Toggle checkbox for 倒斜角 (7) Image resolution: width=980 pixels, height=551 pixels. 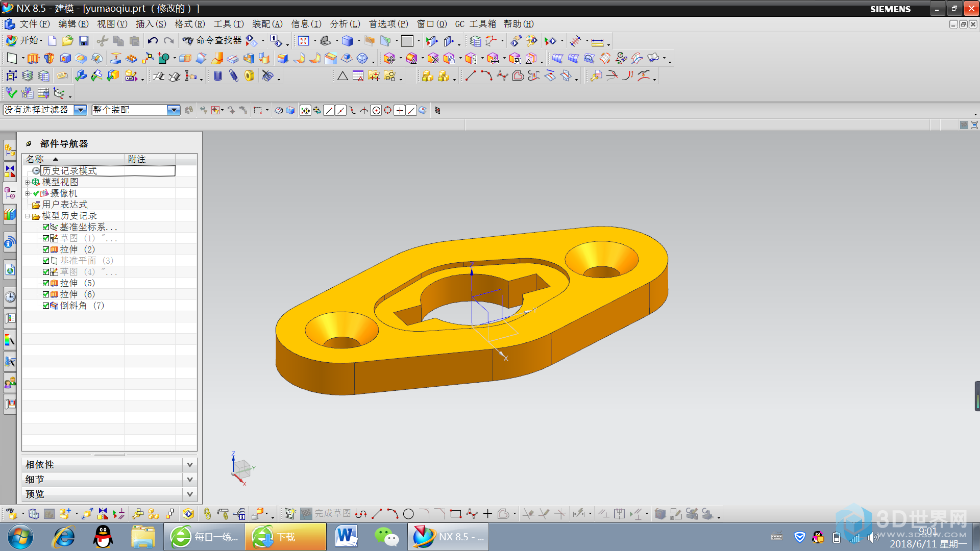click(x=46, y=306)
